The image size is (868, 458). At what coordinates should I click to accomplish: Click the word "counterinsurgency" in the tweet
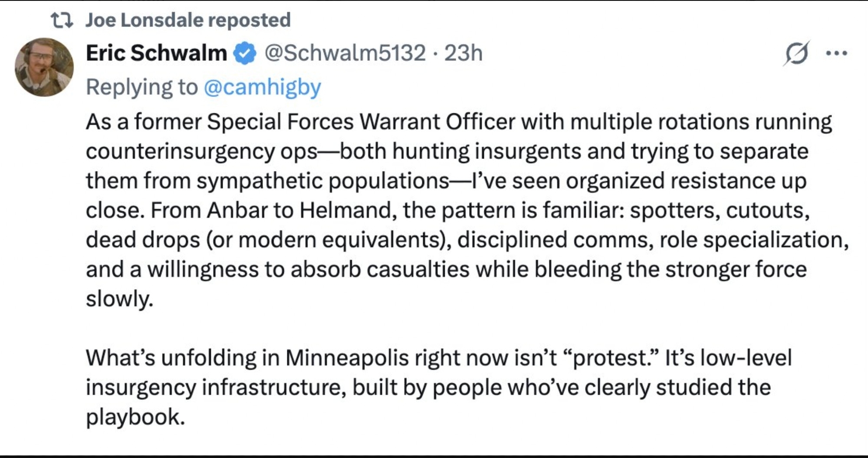tap(180, 152)
